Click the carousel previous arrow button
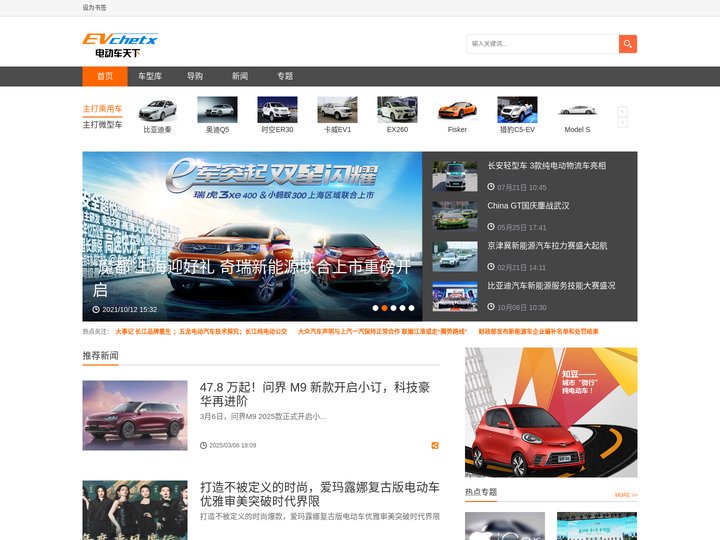Viewport: 720px width, 540px height. [x=622, y=111]
